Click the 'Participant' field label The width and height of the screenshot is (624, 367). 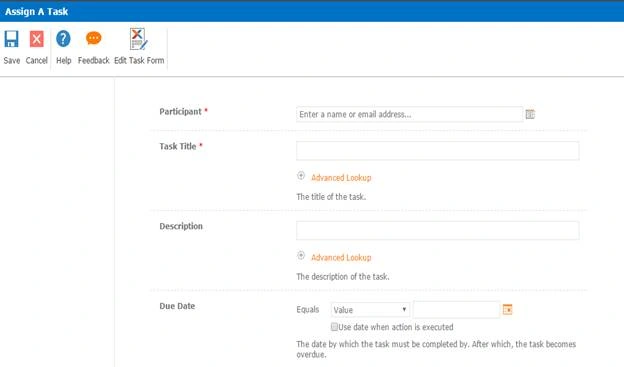click(x=181, y=111)
